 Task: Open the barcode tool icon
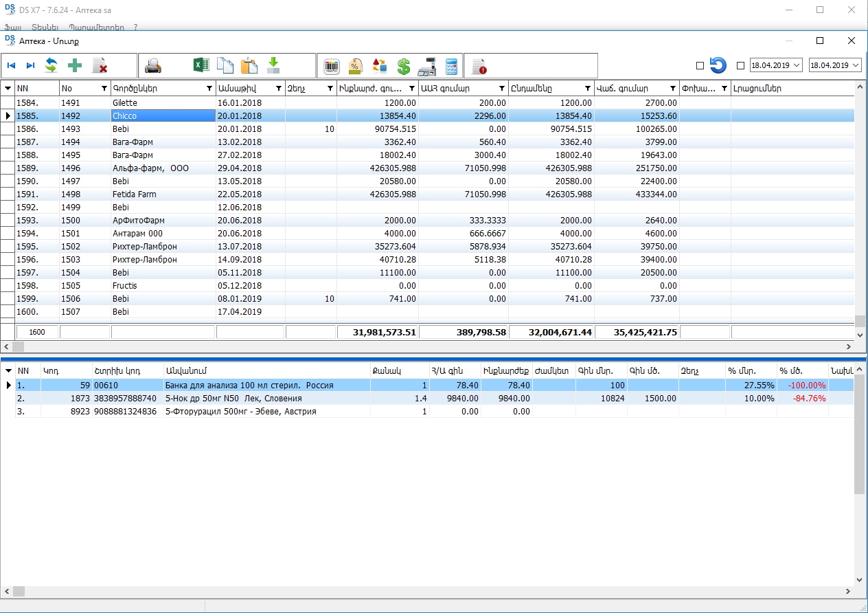332,66
